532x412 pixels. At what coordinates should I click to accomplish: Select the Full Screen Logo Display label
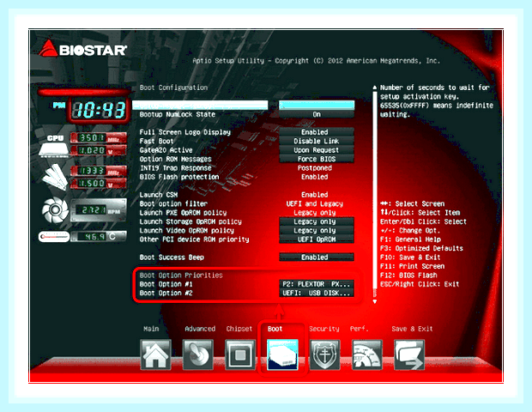184,132
